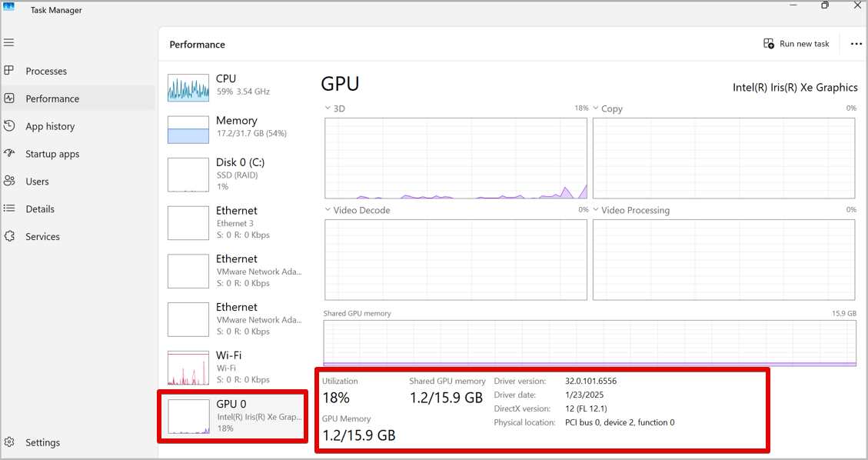Open Settings via the gear icon
The height and width of the screenshot is (460, 868).
[9, 442]
